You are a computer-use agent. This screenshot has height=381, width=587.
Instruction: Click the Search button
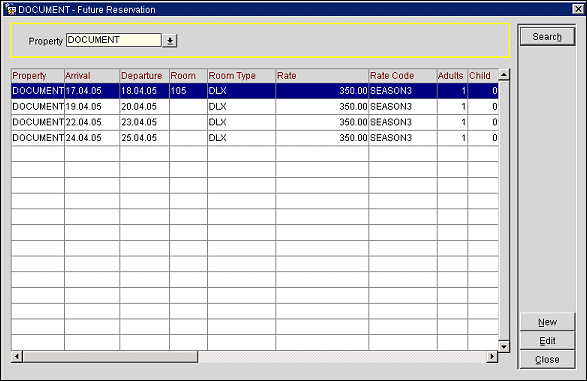(x=547, y=37)
